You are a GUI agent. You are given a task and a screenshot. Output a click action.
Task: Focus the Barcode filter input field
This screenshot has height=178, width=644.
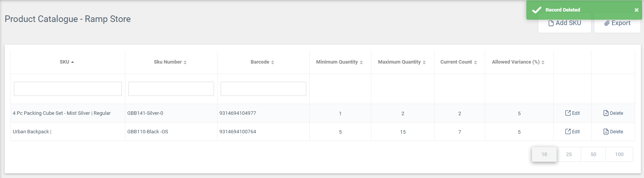click(x=263, y=89)
